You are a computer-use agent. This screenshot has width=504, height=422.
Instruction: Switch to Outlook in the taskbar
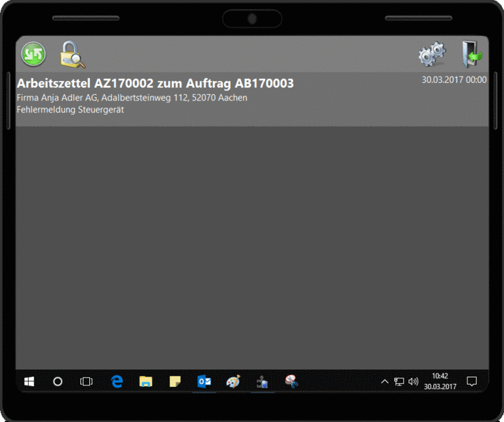tap(204, 381)
